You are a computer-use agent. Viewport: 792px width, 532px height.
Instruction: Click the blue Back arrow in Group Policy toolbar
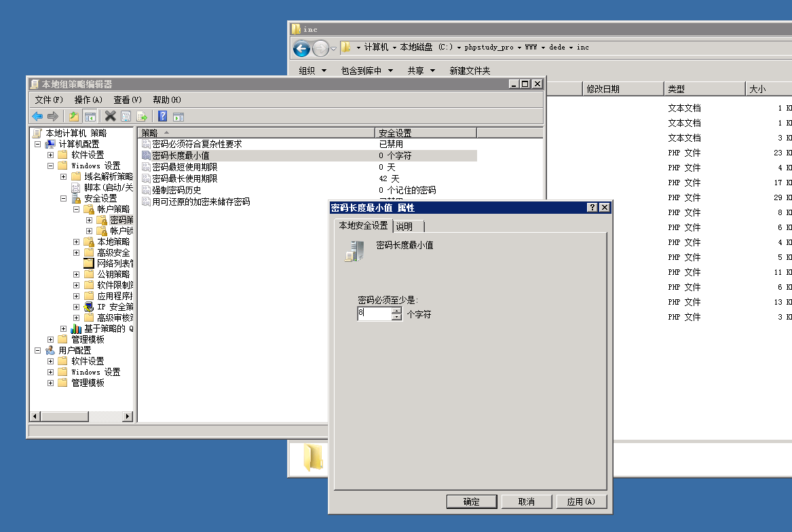[x=37, y=116]
